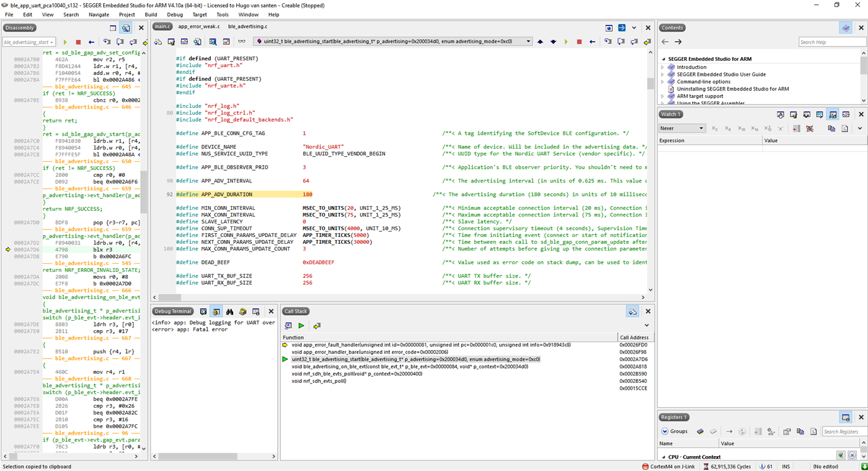The height and width of the screenshot is (471, 868).
Task: Click Step Out icon in Disassembly toolbar
Action: [x=133, y=42]
